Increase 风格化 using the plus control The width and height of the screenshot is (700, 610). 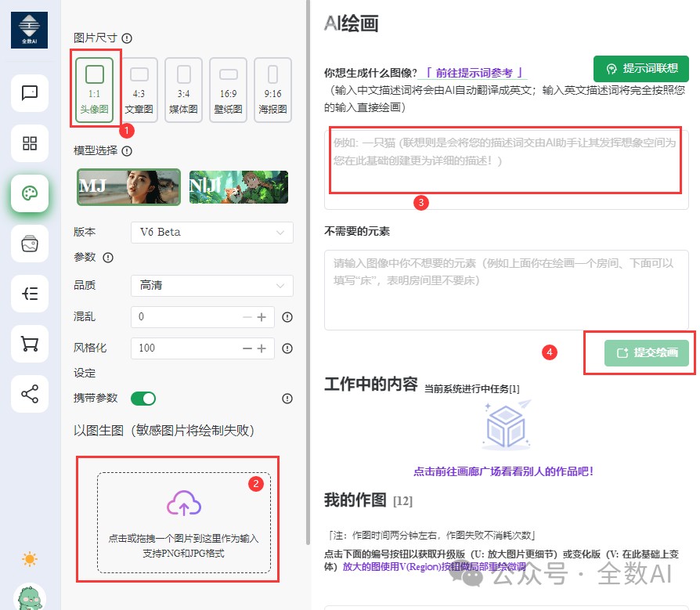(264, 348)
